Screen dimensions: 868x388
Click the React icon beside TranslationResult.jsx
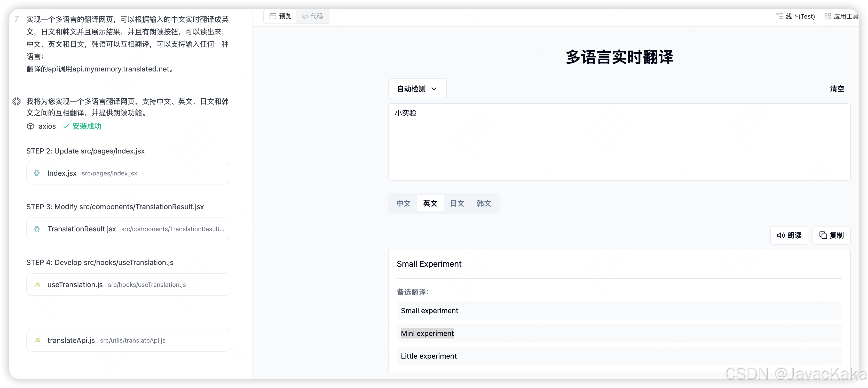(37, 229)
